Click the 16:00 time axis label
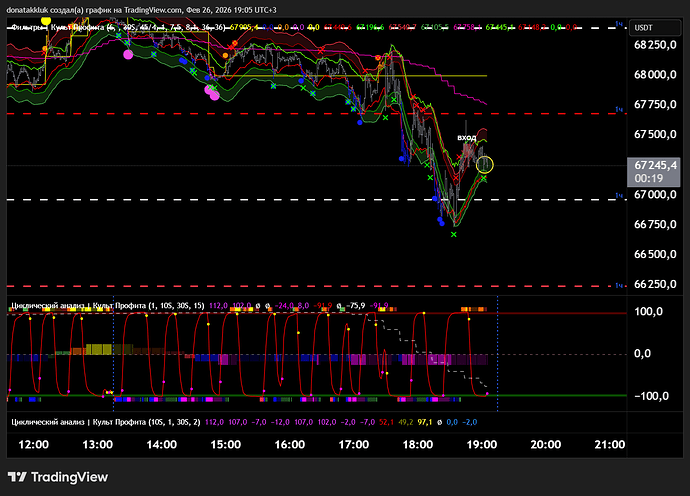Screen dimensions: 690x496 coord(289,443)
